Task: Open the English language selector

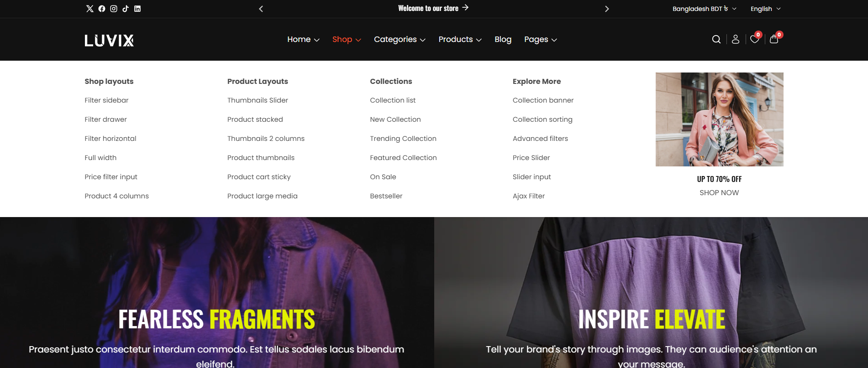Action: click(765, 9)
